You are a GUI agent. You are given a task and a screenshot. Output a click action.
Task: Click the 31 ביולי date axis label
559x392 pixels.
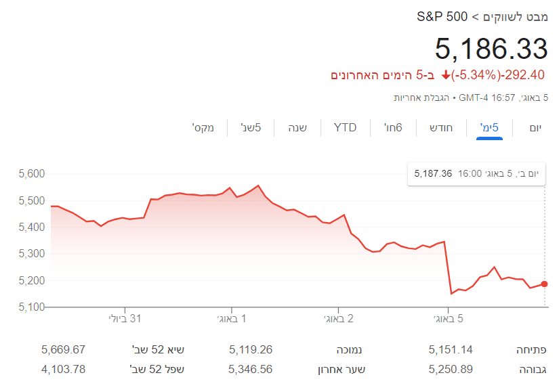pos(124,318)
